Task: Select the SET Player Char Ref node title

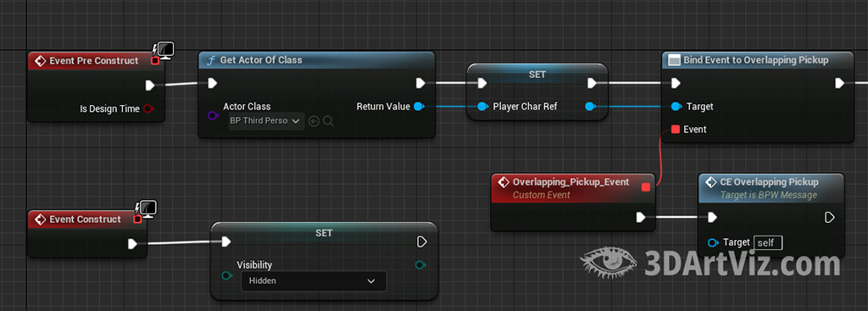Action: (537, 74)
